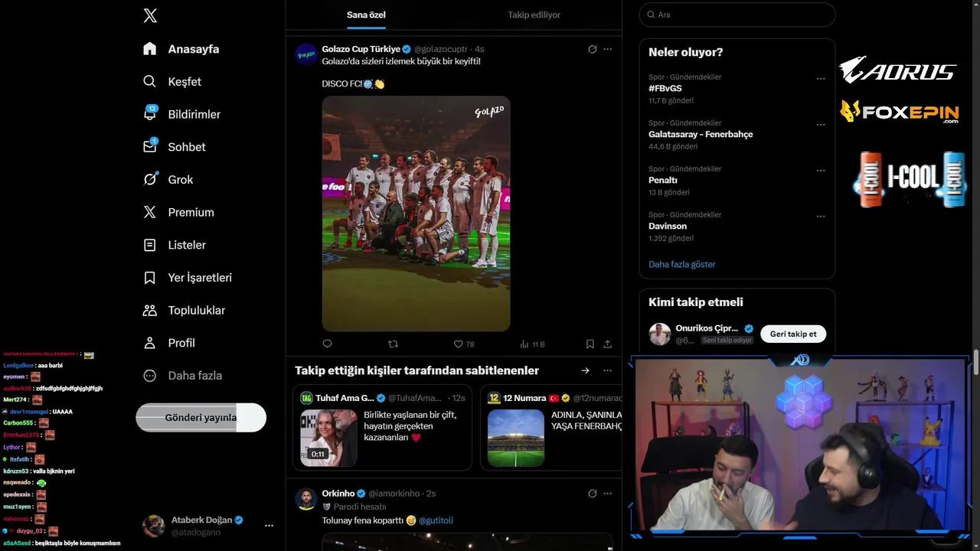Go to Listeler menu label
This screenshot has height=551, width=980.
click(187, 245)
